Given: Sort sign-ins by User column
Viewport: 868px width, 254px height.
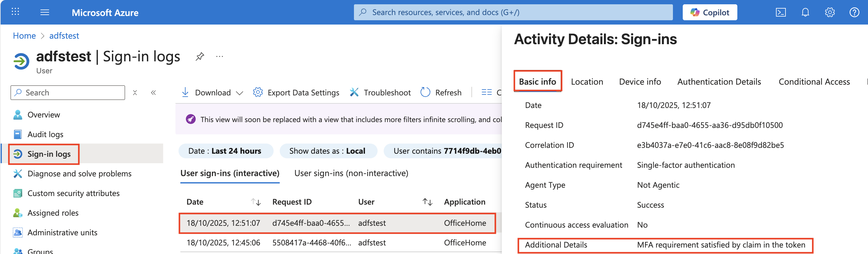Looking at the screenshot, I should tap(427, 202).
